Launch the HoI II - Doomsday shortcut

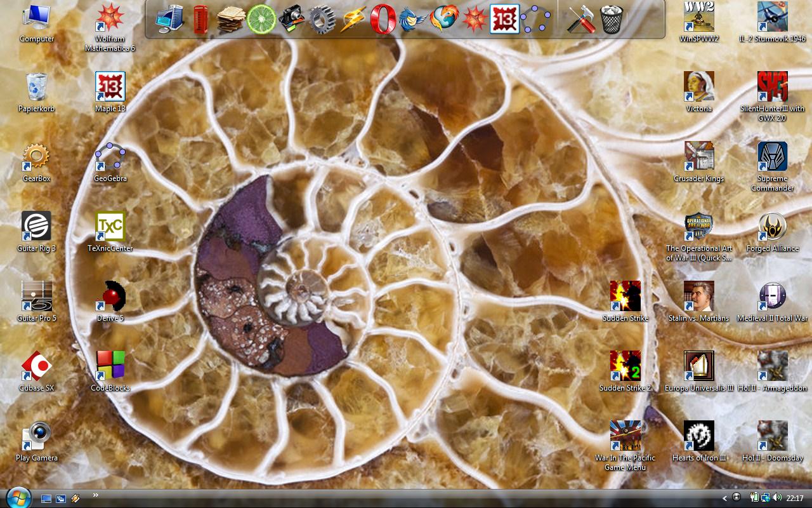(x=773, y=442)
